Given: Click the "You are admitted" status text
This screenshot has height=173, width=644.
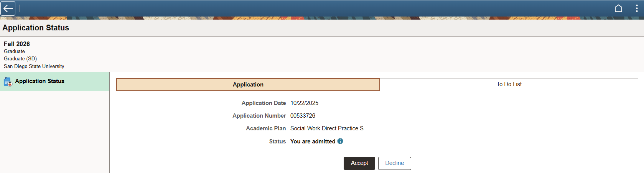Looking at the screenshot, I should 313,141.
